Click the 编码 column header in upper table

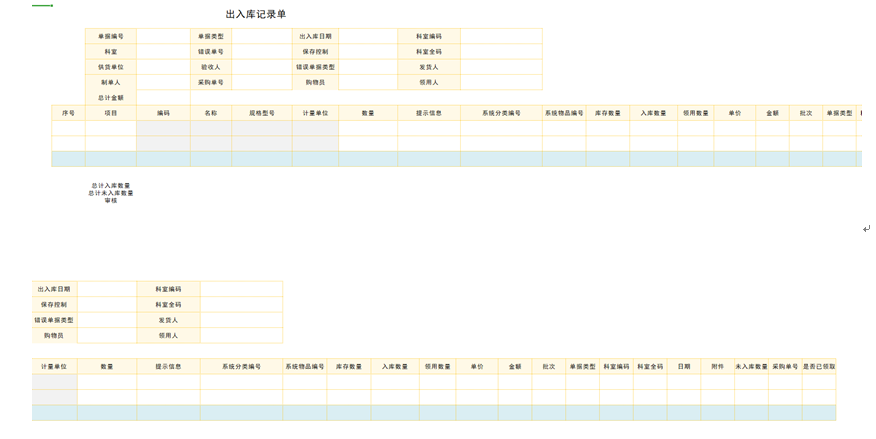[163, 113]
